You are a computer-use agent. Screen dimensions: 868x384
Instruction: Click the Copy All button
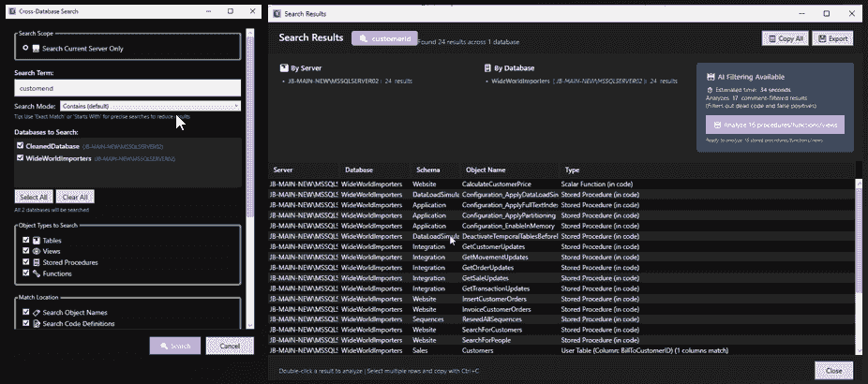(x=785, y=38)
